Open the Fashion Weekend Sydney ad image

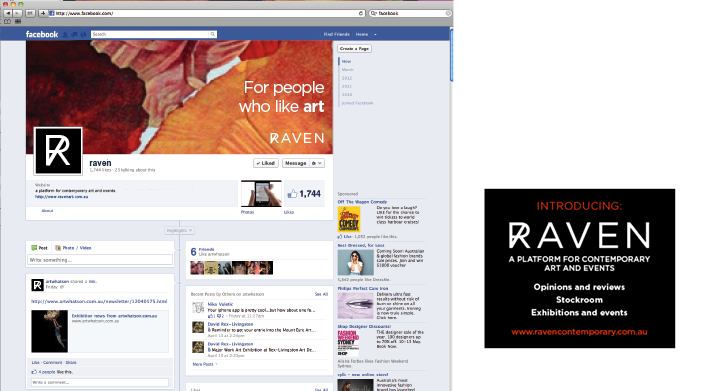[349, 343]
